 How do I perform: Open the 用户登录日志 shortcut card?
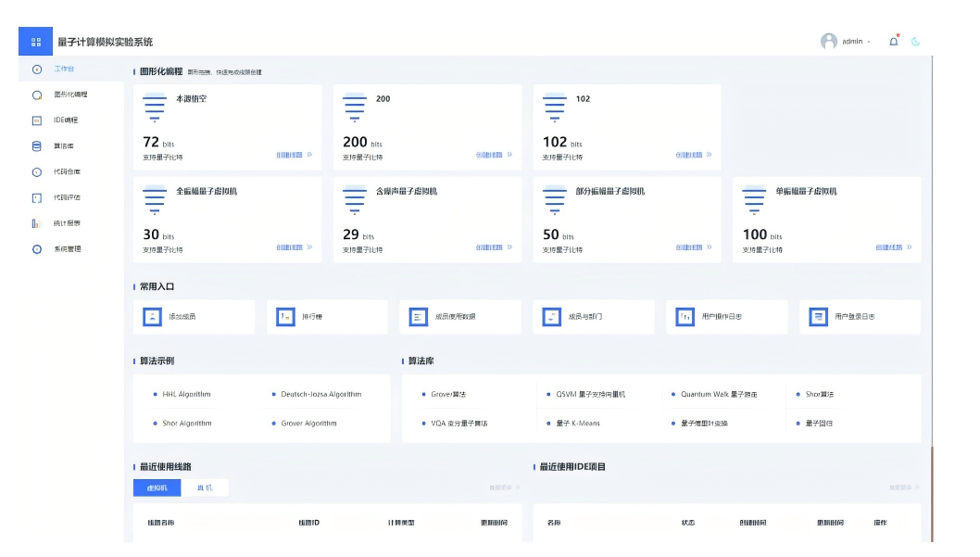(x=860, y=317)
